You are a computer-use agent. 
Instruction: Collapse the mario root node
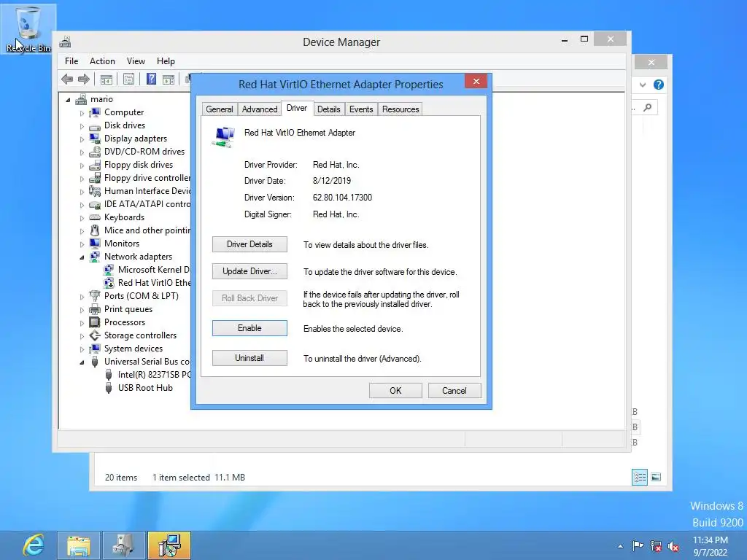(x=68, y=99)
